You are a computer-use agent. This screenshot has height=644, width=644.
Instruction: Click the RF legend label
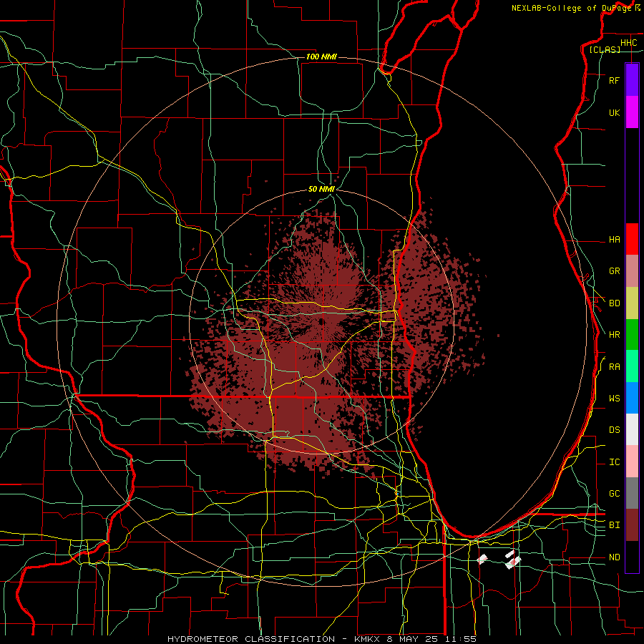614,80
